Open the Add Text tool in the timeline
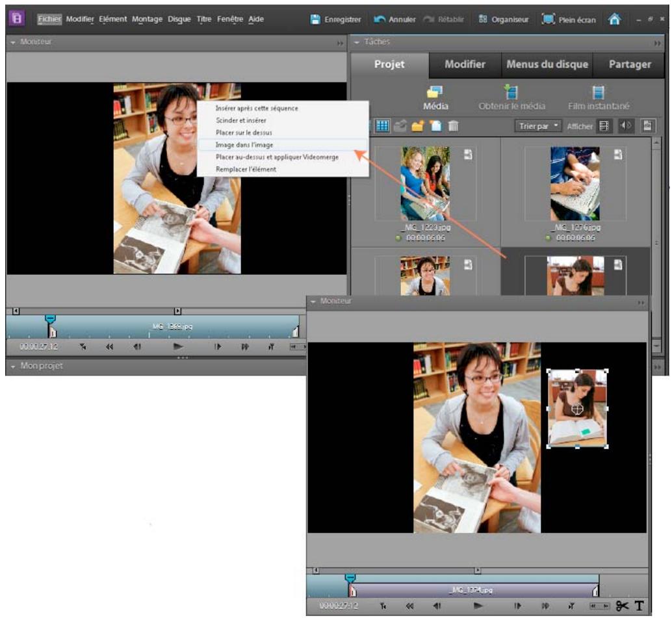This screenshot has height=618, width=672. click(x=640, y=606)
